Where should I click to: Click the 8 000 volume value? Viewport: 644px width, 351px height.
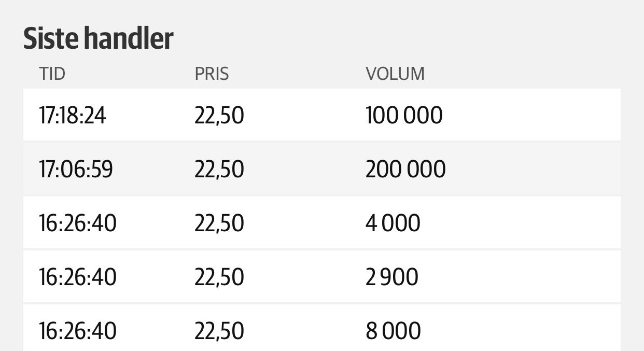point(393,331)
